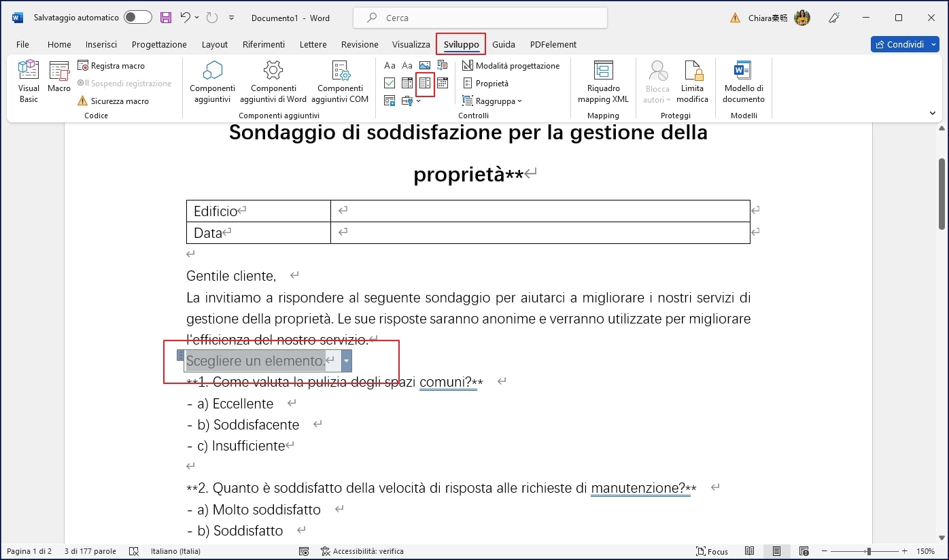Switch to Web Layout view
The width and height of the screenshot is (949, 560).
(804, 551)
